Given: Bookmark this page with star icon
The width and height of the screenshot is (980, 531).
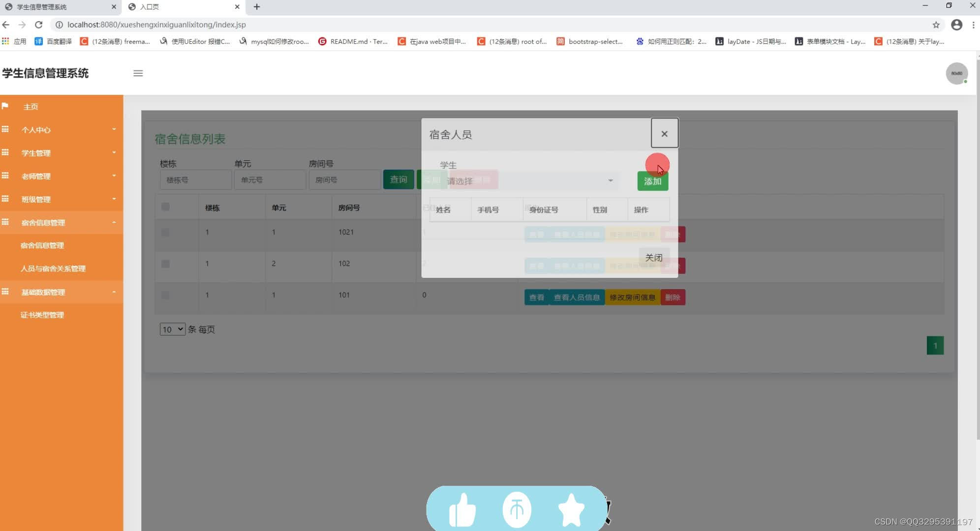Looking at the screenshot, I should pyautogui.click(x=936, y=25).
